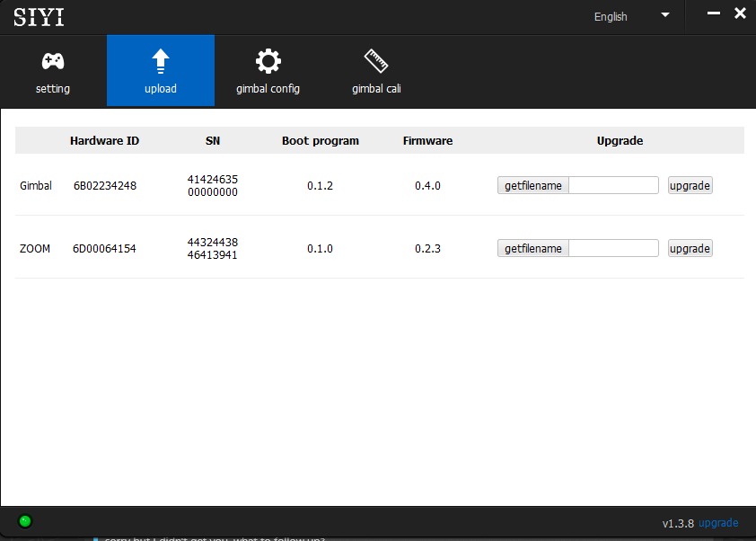
Task: Click the Firmware column header
Action: (427, 140)
